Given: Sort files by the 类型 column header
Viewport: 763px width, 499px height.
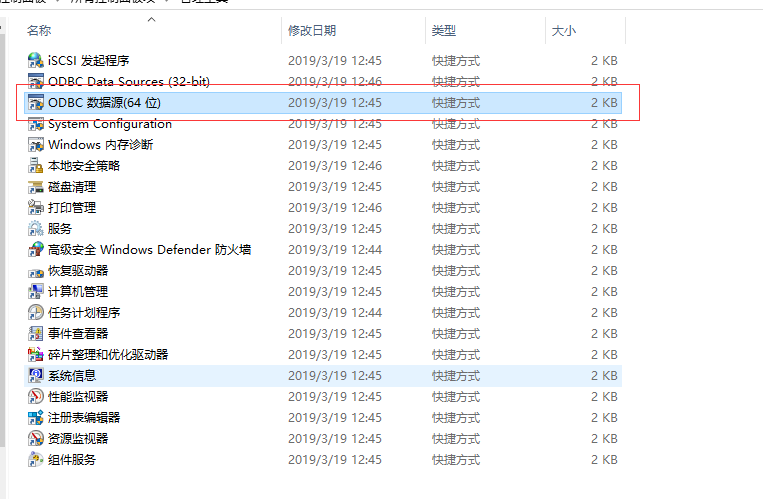Looking at the screenshot, I should [444, 31].
